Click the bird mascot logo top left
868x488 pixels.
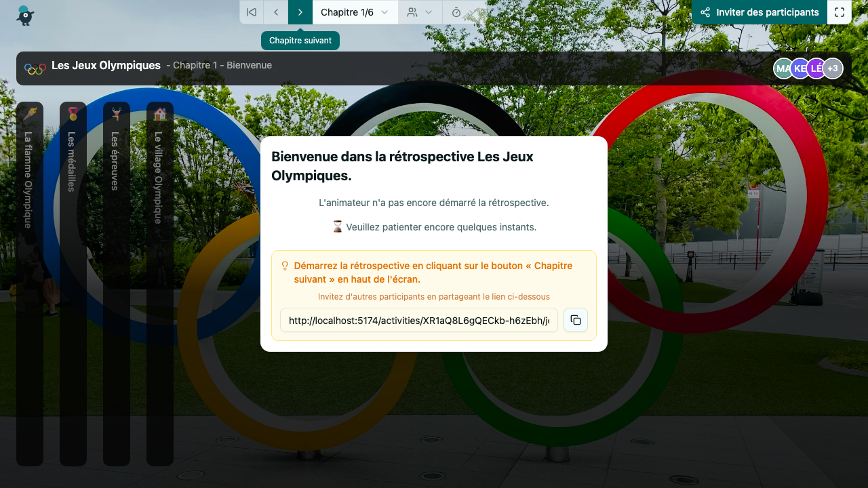click(x=24, y=16)
